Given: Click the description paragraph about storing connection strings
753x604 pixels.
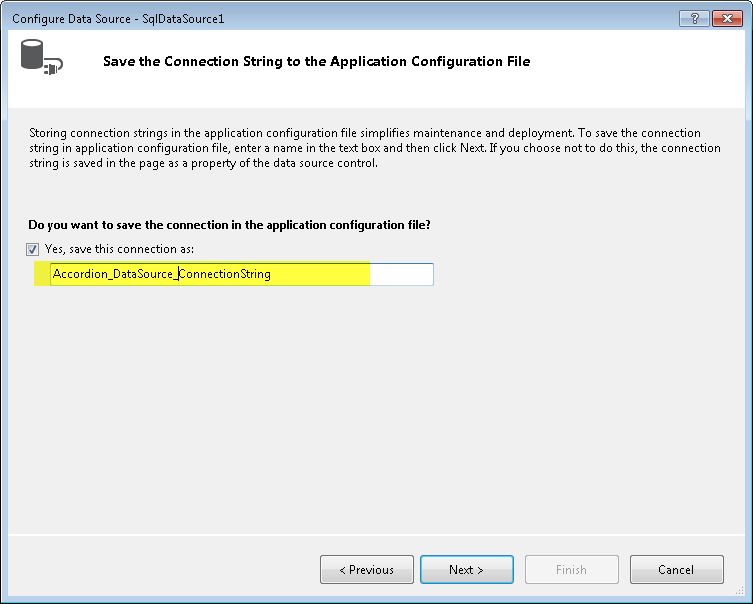Looking at the screenshot, I should [x=374, y=148].
